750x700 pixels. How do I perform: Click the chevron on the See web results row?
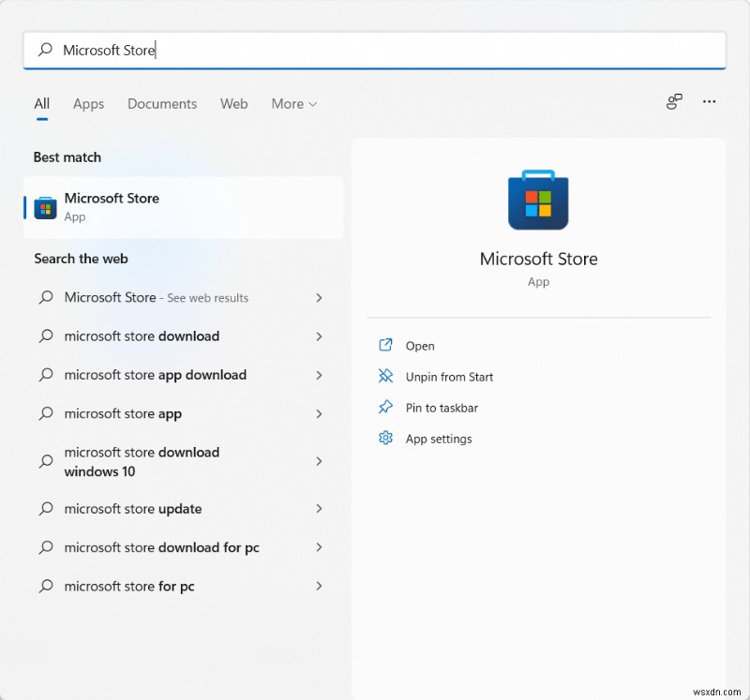(x=318, y=297)
